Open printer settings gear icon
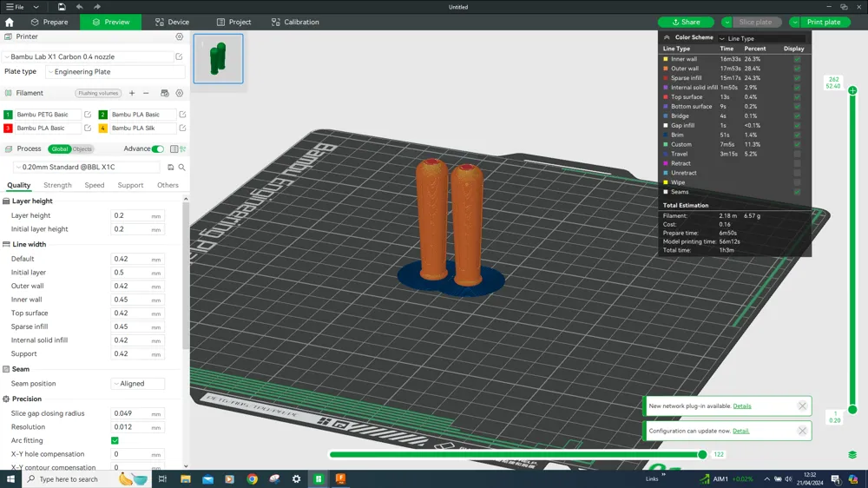 (180, 37)
